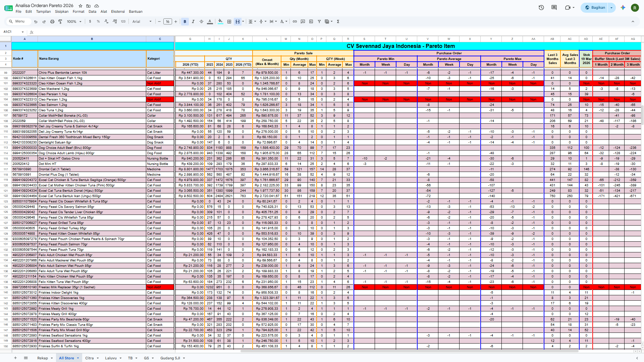
Task: Increase decimal places icon
Action: coord(115,21)
